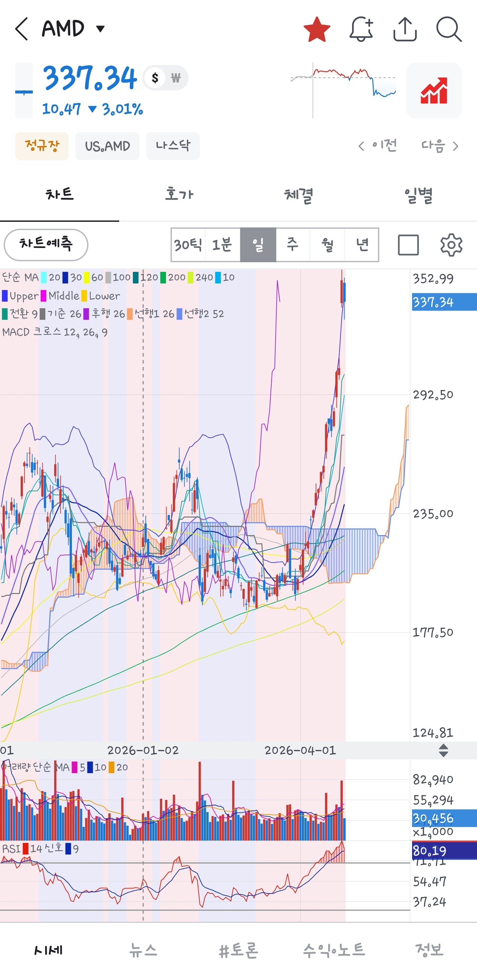This screenshot has width=477, height=980.
Task: Open the intraday mini chart thumbnail
Action: [x=343, y=91]
